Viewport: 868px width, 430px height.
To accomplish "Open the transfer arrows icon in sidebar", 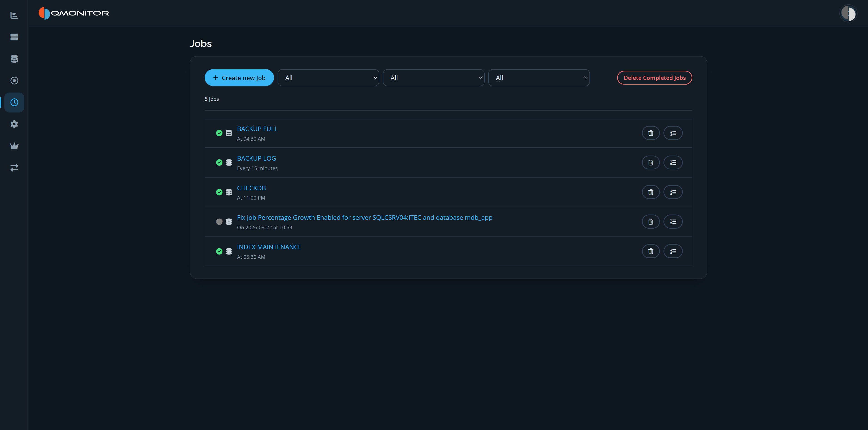I will pyautogui.click(x=14, y=168).
